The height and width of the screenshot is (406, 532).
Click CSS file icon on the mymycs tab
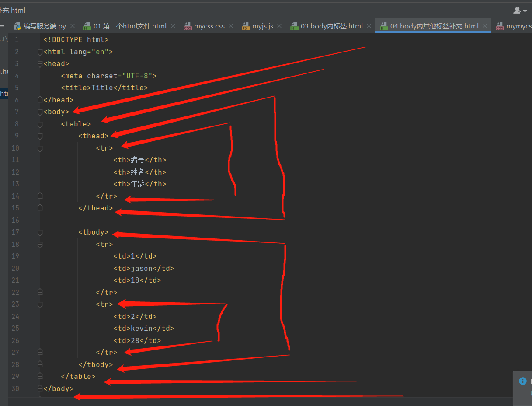pyautogui.click(x=500, y=26)
